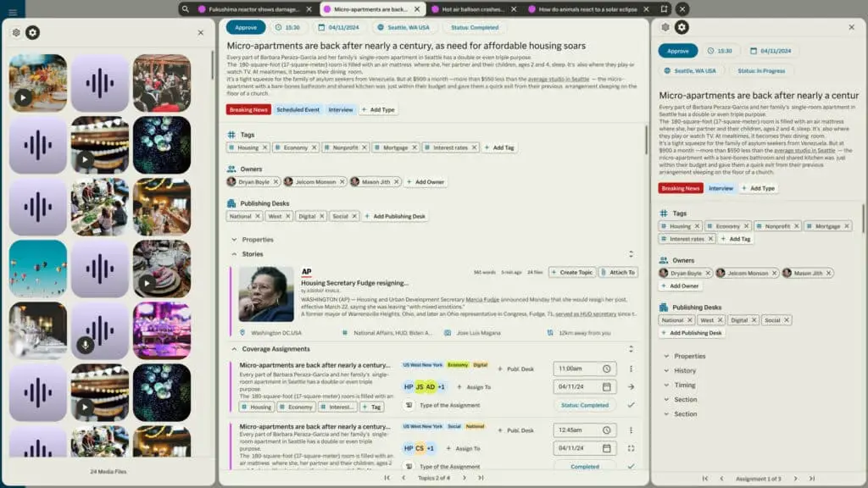Click Add Publishing Desk in center panel
Screen dimensions: 868x488
(x=395, y=216)
